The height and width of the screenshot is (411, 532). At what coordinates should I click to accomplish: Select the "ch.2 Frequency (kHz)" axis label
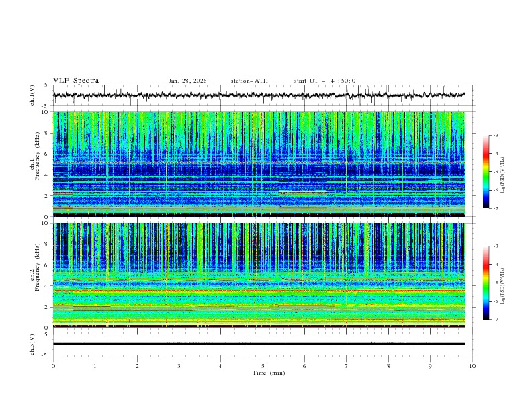[x=35, y=267]
